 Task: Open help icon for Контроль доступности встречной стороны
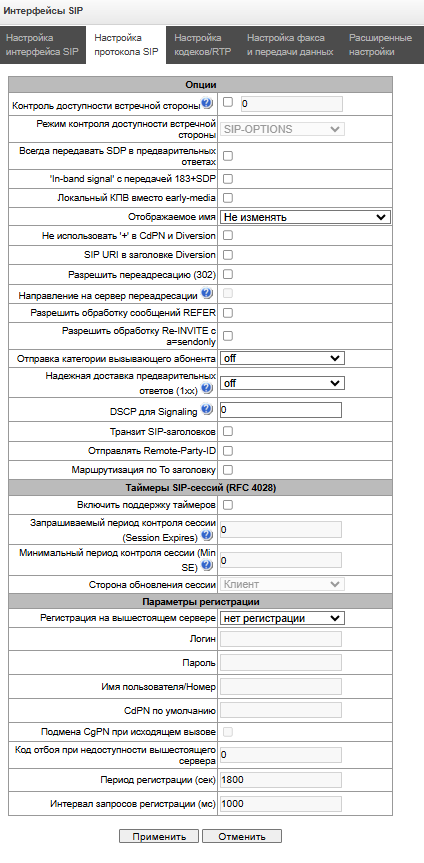pyautogui.click(x=207, y=103)
